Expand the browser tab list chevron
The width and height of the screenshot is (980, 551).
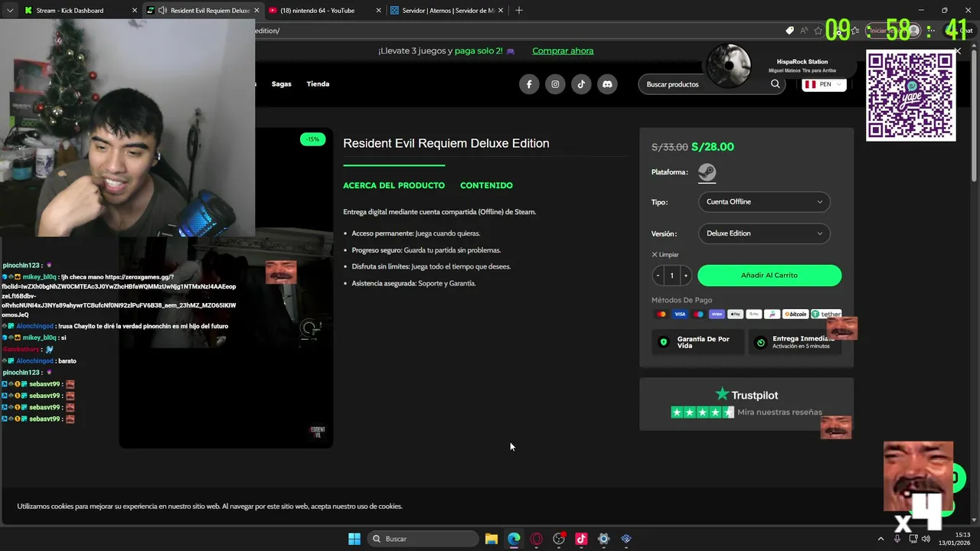click(10, 11)
